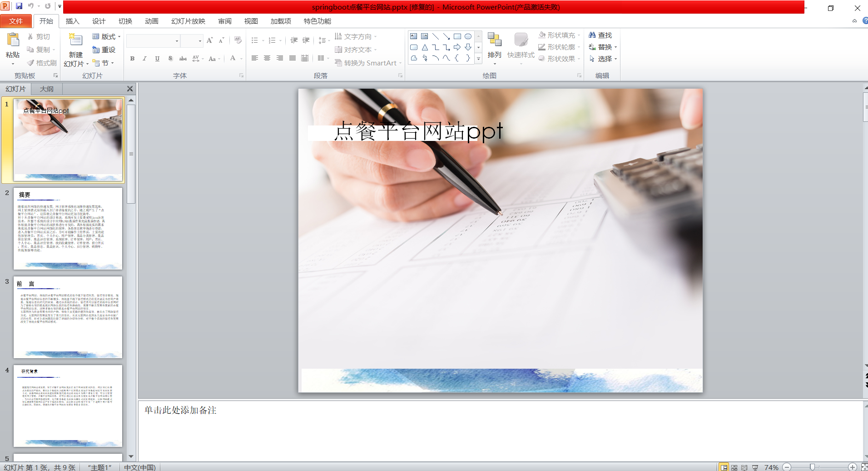
Task: Click the Save icon in quick access toolbar
Action: pyautogui.click(x=19, y=6)
